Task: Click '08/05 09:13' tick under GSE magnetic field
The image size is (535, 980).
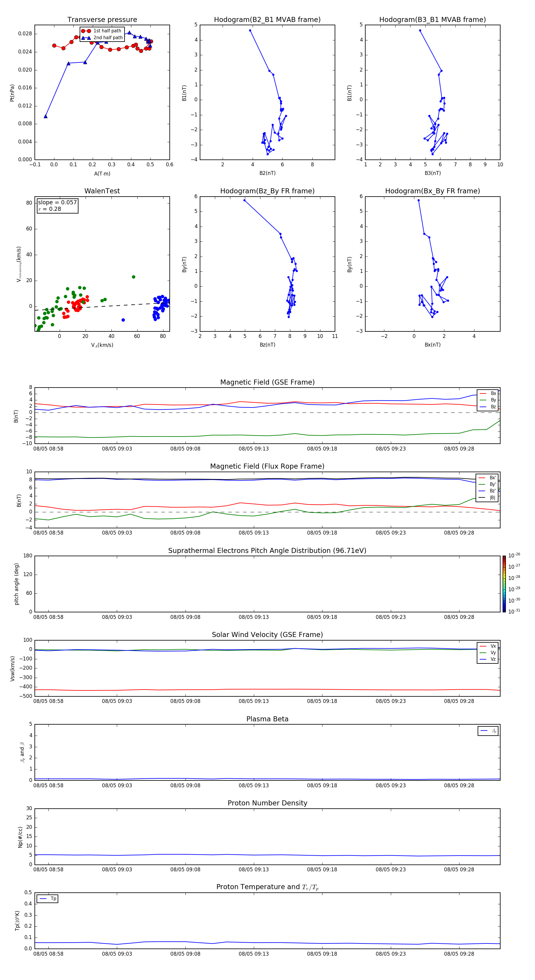Action: tap(254, 449)
